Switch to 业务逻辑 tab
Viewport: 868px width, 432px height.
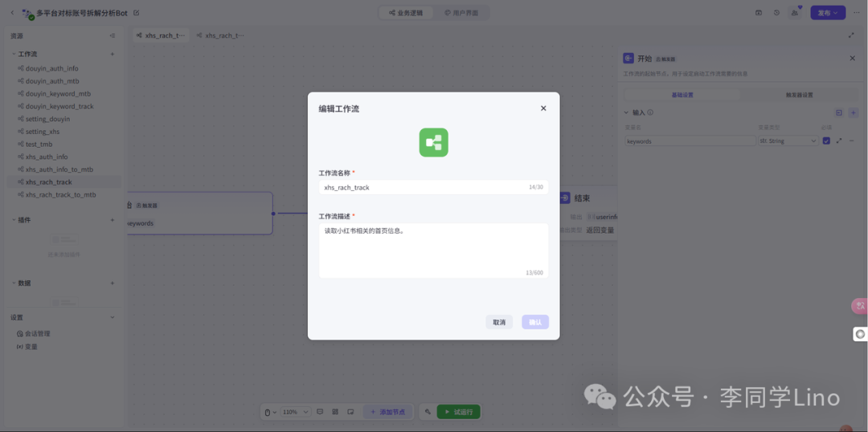[x=407, y=13]
